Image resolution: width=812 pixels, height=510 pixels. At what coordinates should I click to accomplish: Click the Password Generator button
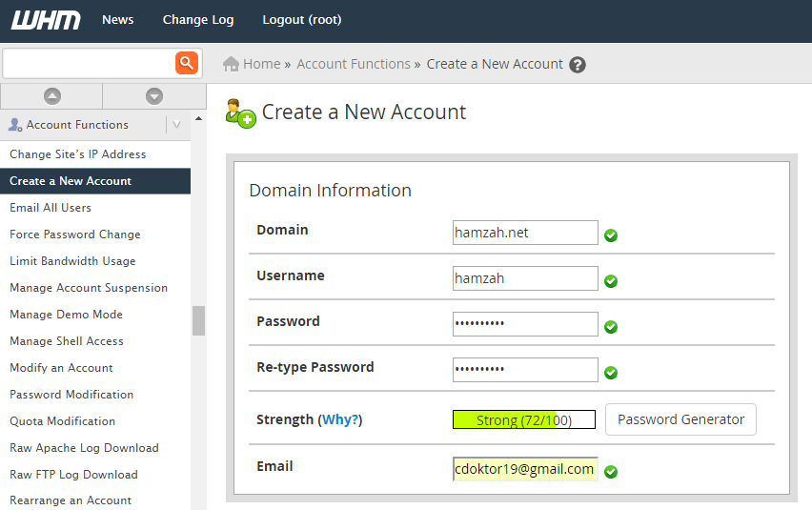click(x=680, y=419)
